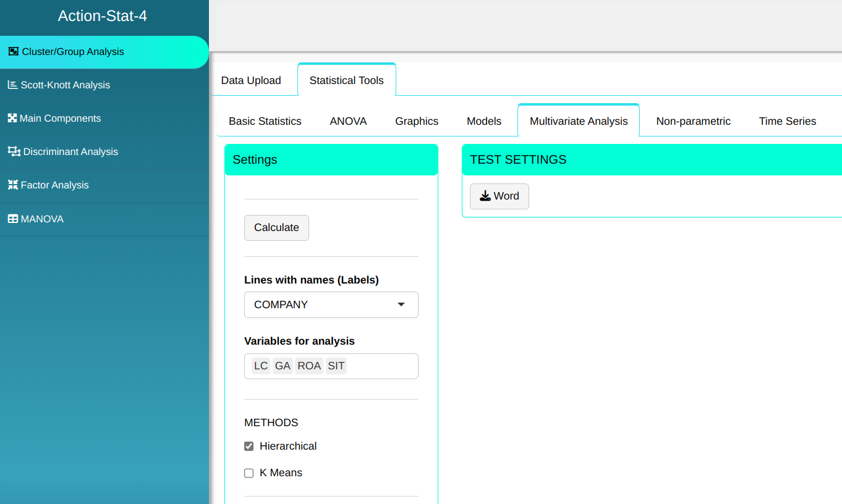Screen dimensions: 842x504
Task: Click the download icon on Word button
Action: (485, 196)
